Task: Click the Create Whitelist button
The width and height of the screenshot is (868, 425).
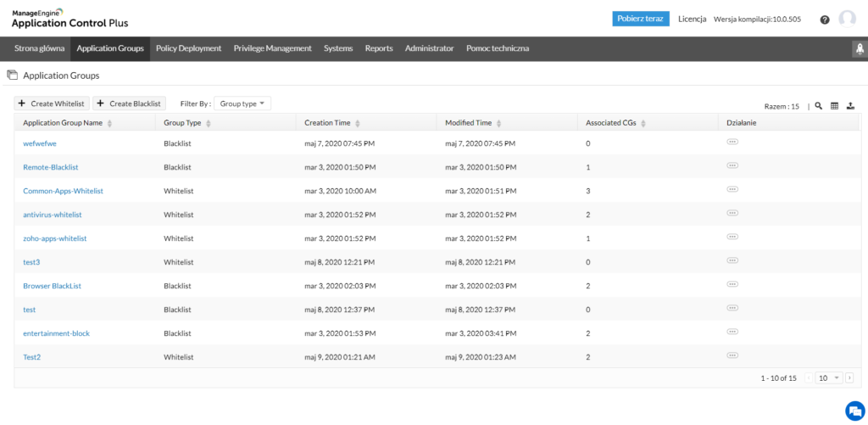Action: pos(52,103)
